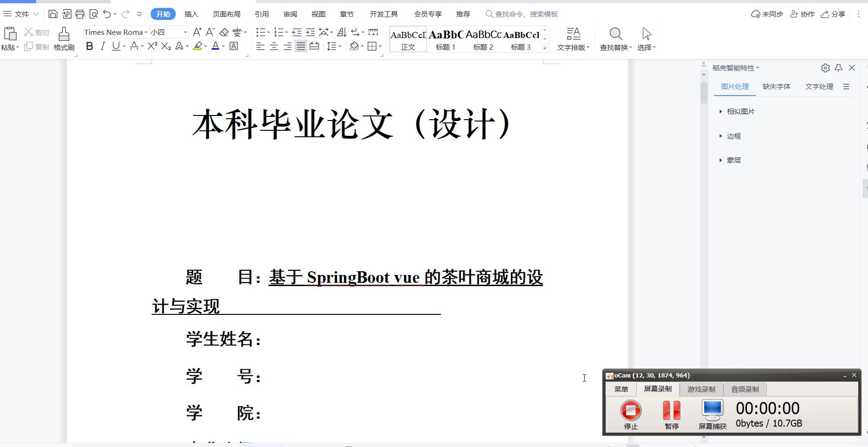Image resolution: width=868 pixels, height=447 pixels.
Task: Click the Format Painter (格式刷) icon
Action: click(x=64, y=34)
